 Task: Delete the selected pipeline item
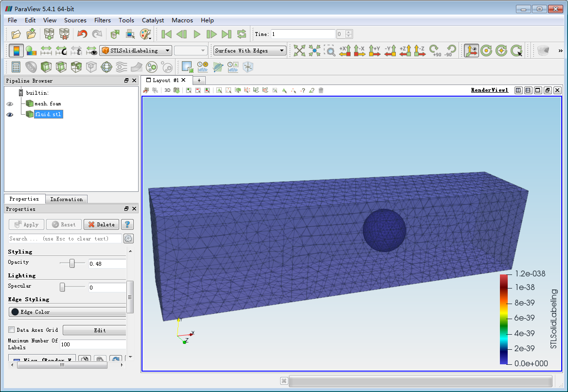[102, 224]
